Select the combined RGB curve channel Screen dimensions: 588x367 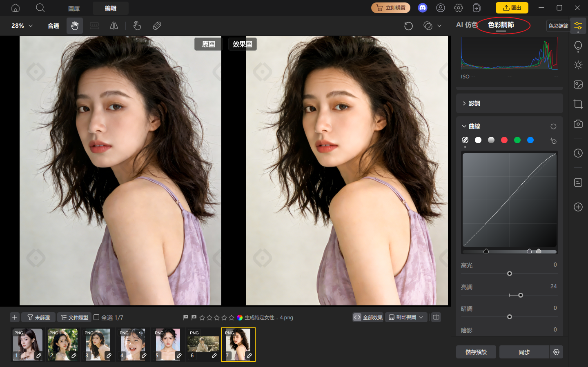[x=465, y=140]
